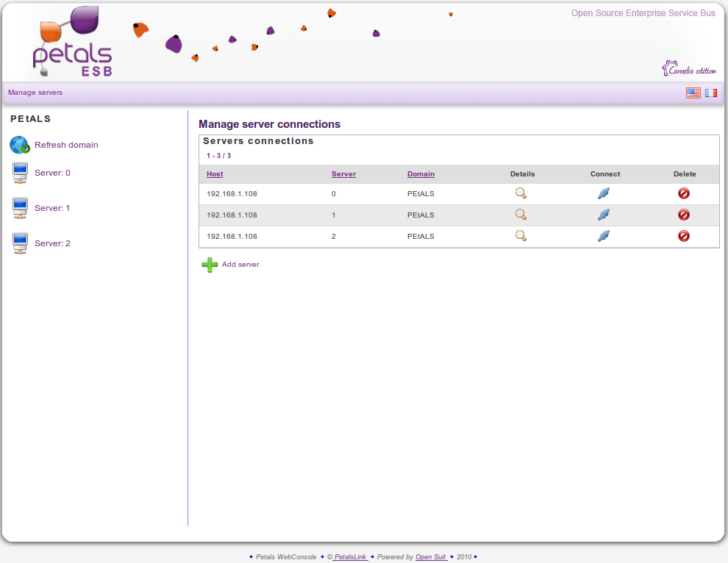Viewport: 728px width, 563px height.
Task: Open the Open Suit footer link
Action: coord(431,557)
